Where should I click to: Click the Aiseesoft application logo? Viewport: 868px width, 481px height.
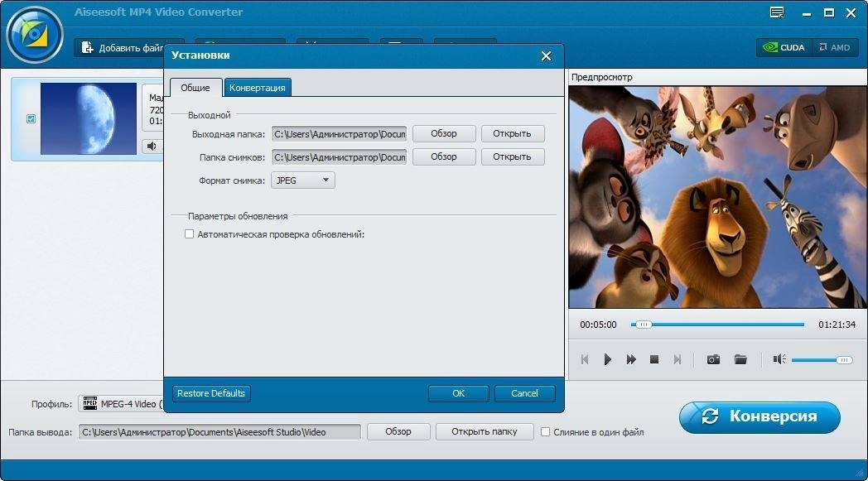34,34
